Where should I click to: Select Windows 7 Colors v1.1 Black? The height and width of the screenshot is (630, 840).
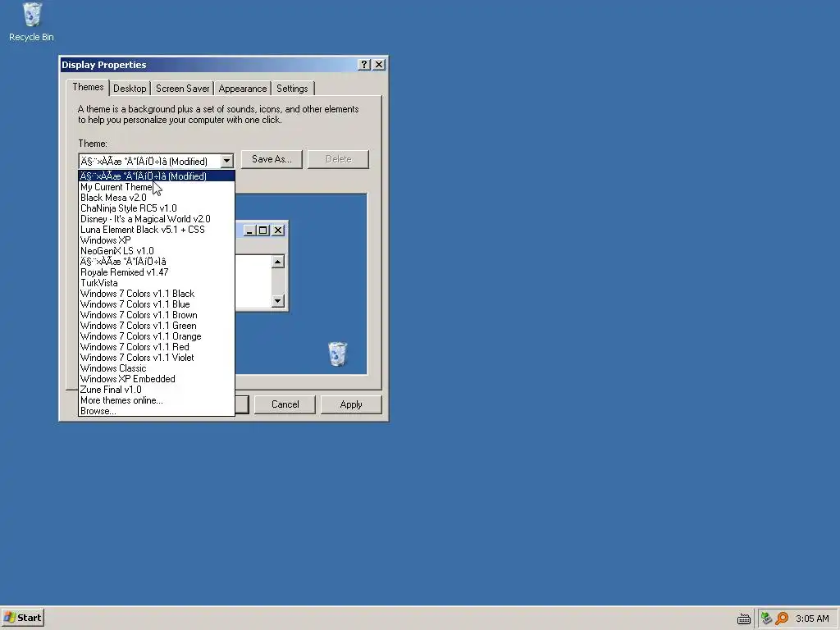click(x=157, y=294)
